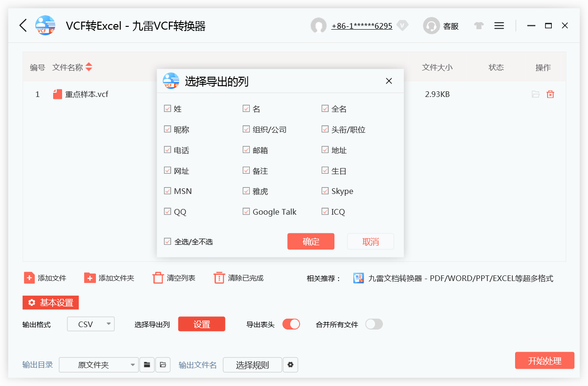Screen dimensions: 588x386
Task: Open the CSV output format dropdown
Action: (90, 324)
